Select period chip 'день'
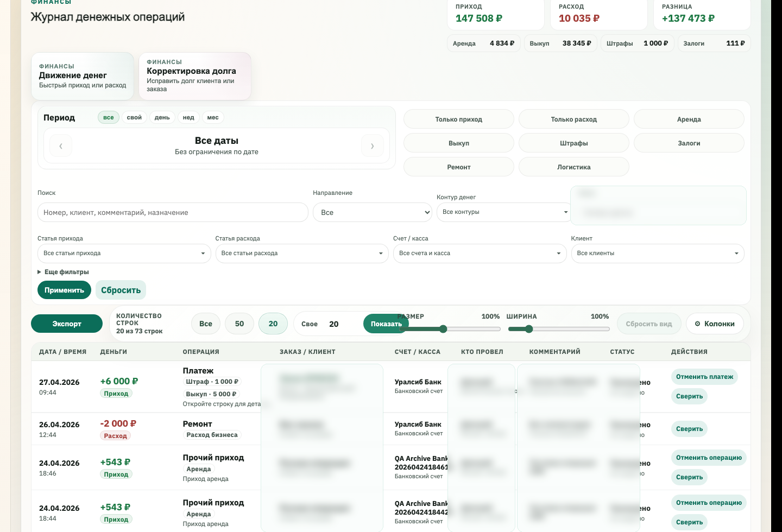The height and width of the screenshot is (532, 782). click(x=162, y=117)
